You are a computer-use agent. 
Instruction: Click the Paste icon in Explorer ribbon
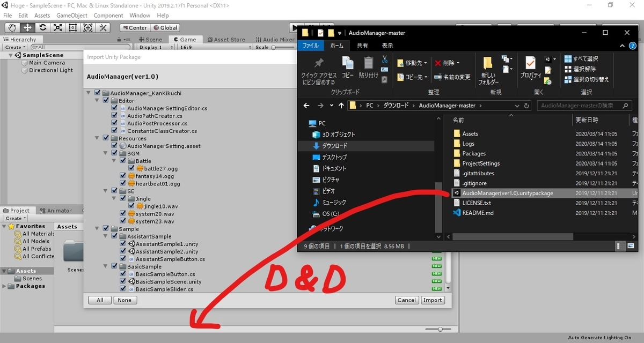368,63
